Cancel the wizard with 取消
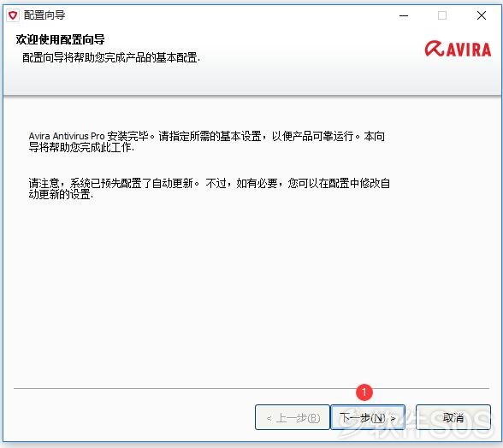Viewport: 503px width, 448px height. [453, 417]
